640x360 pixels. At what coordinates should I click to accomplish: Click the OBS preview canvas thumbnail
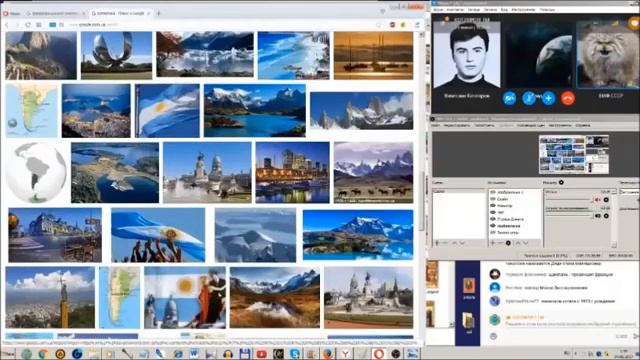[x=573, y=154]
